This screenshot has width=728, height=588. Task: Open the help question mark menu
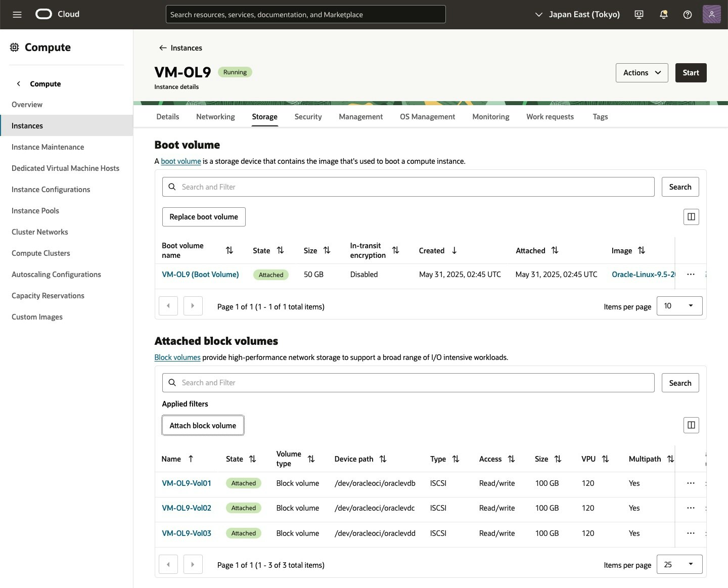pos(688,15)
